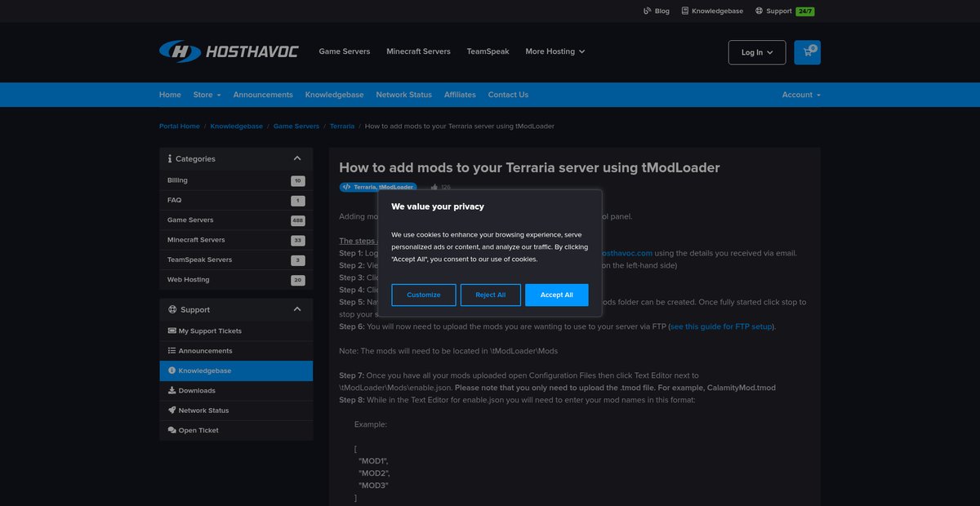Viewport: 980px width, 506px height.
Task: Expand the More Hosting dropdown
Action: (x=555, y=51)
